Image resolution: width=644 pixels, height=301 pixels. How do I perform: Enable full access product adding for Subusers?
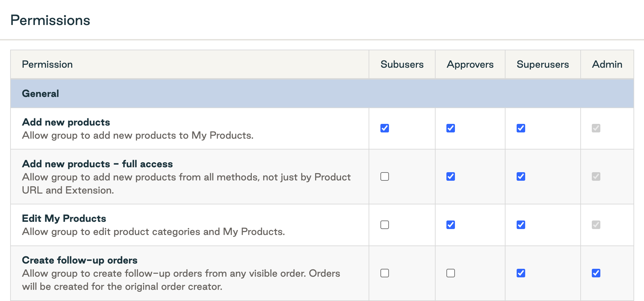tap(385, 176)
